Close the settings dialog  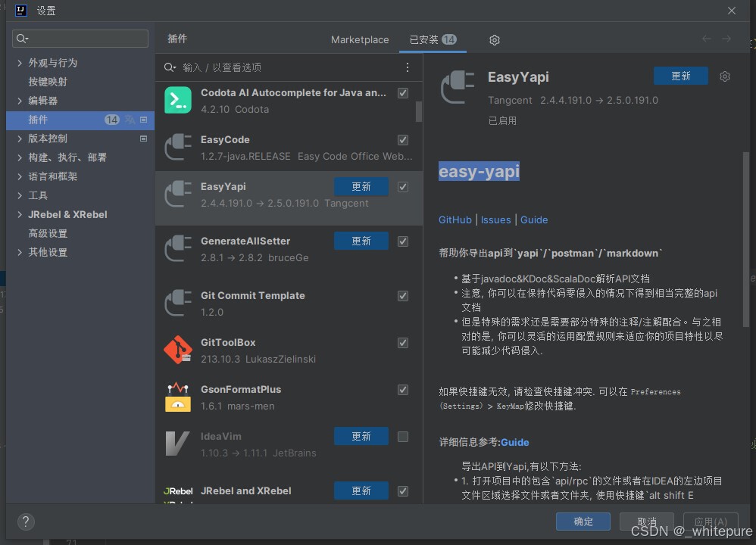[732, 11]
